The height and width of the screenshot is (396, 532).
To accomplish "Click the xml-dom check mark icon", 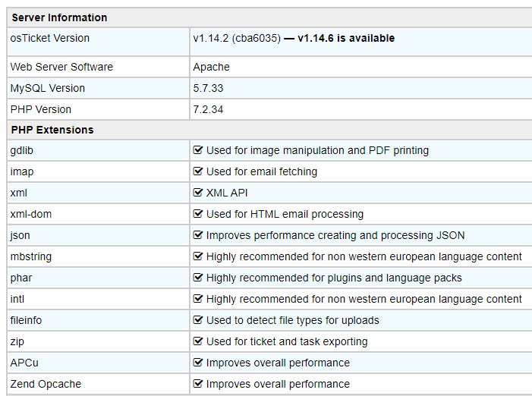I will [x=198, y=214].
